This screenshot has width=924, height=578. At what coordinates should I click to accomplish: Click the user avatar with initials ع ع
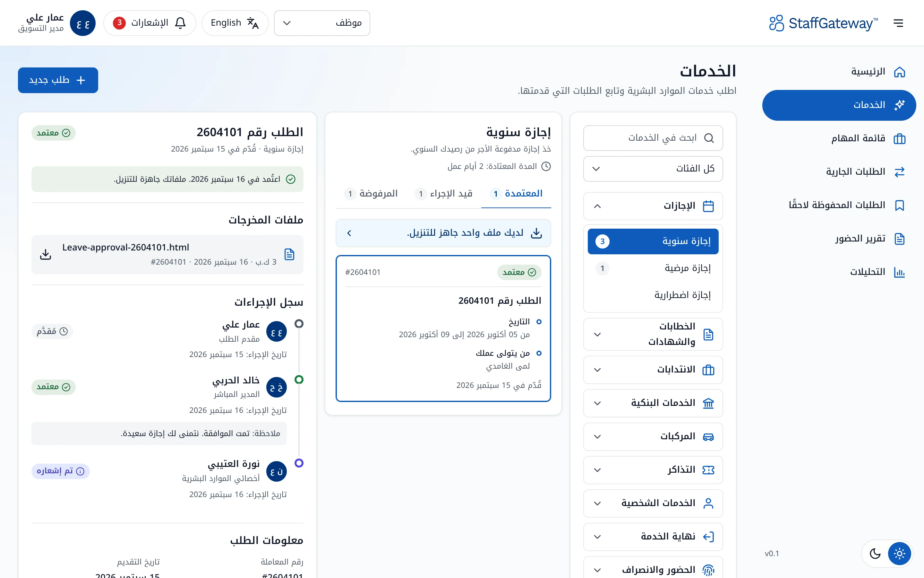[83, 23]
